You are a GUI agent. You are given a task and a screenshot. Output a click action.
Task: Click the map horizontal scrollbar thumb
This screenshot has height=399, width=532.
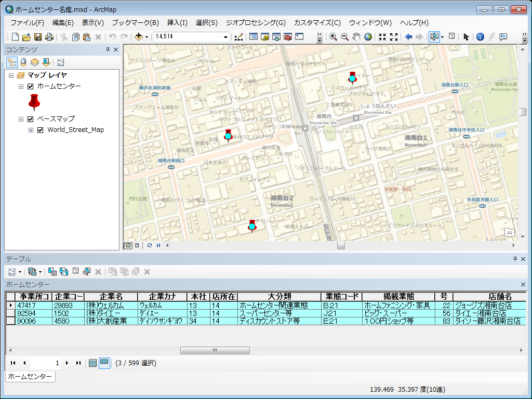click(x=341, y=245)
